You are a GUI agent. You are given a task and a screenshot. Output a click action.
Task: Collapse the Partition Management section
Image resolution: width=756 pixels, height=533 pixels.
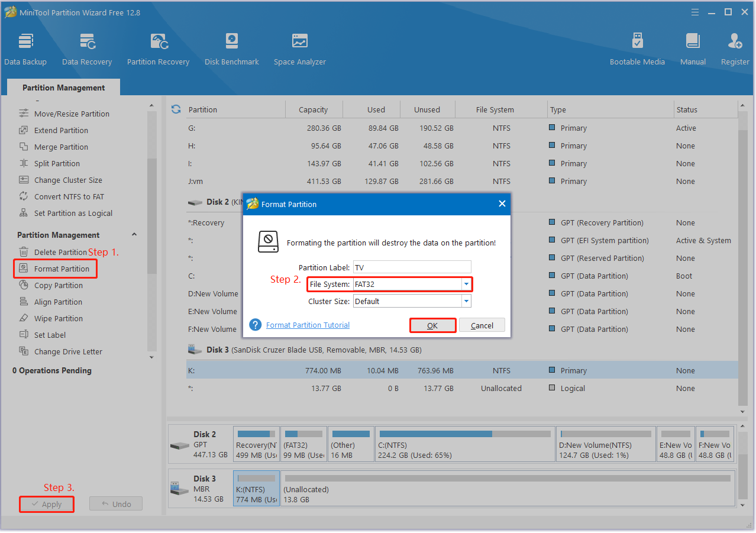point(134,235)
